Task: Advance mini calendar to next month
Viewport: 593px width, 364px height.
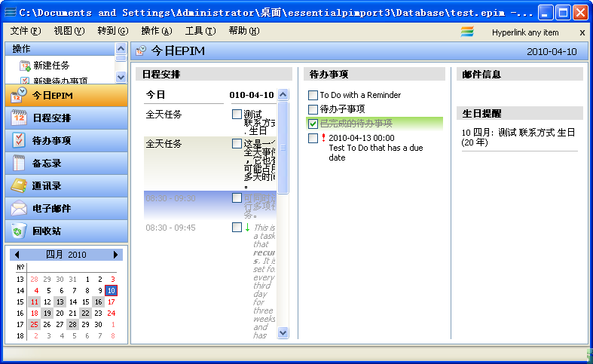Action: [x=116, y=255]
